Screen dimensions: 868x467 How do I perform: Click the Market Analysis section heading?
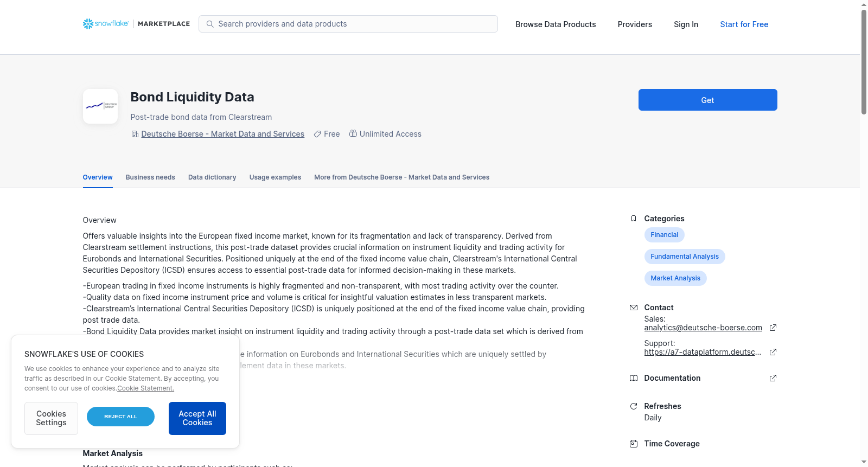click(112, 453)
